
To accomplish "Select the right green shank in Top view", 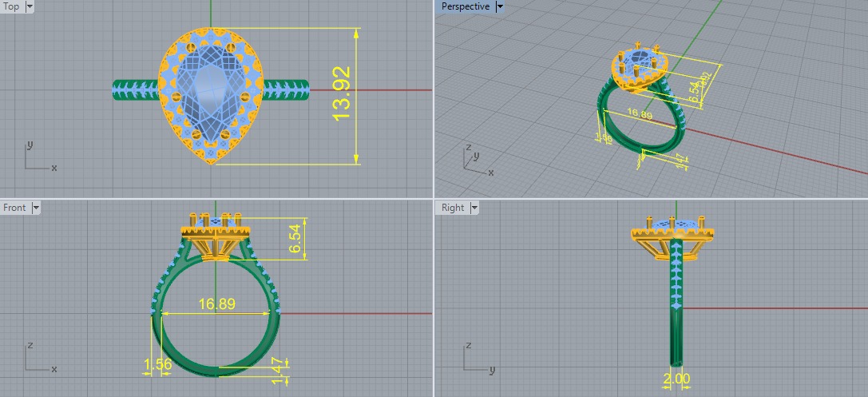I will [x=286, y=89].
